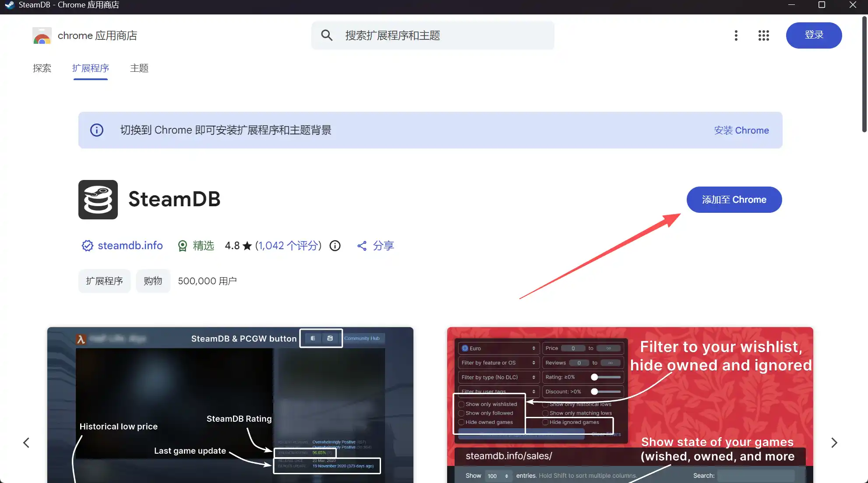Click the search magnifier icon
Image resolution: width=868 pixels, height=483 pixels.
(327, 35)
